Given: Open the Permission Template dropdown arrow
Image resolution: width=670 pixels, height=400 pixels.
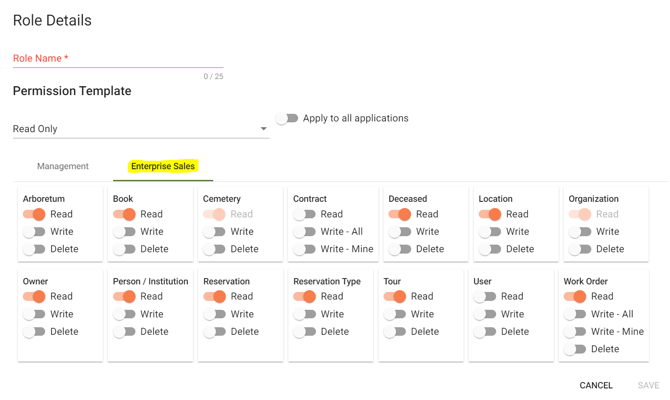Looking at the screenshot, I should pos(263,129).
